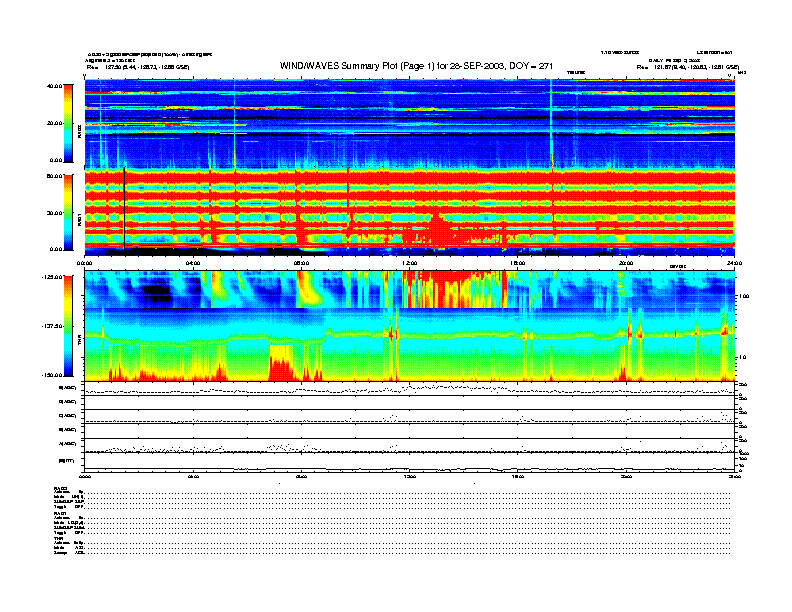Click the red burst near noon in RAD1
The image size is (792, 612).
436,230
